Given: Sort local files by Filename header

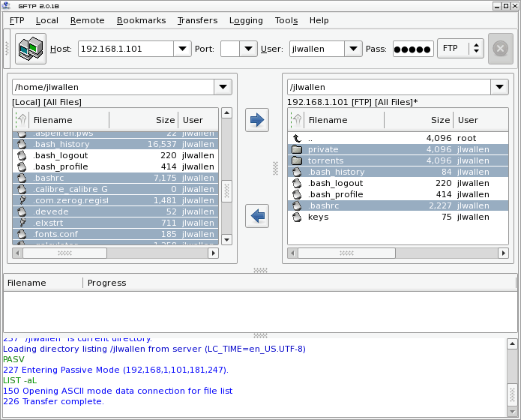Looking at the screenshot, I should [x=69, y=120].
